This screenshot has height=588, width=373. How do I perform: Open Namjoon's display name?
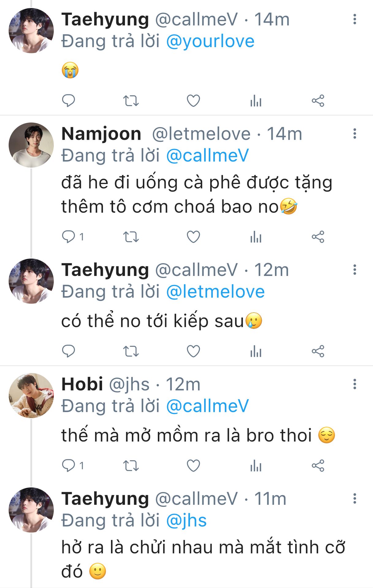coord(101,134)
